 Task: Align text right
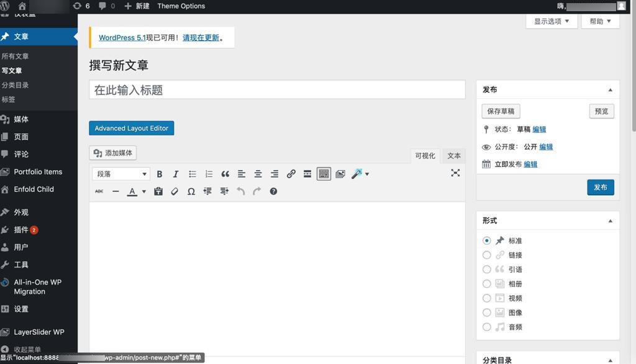pyautogui.click(x=275, y=174)
